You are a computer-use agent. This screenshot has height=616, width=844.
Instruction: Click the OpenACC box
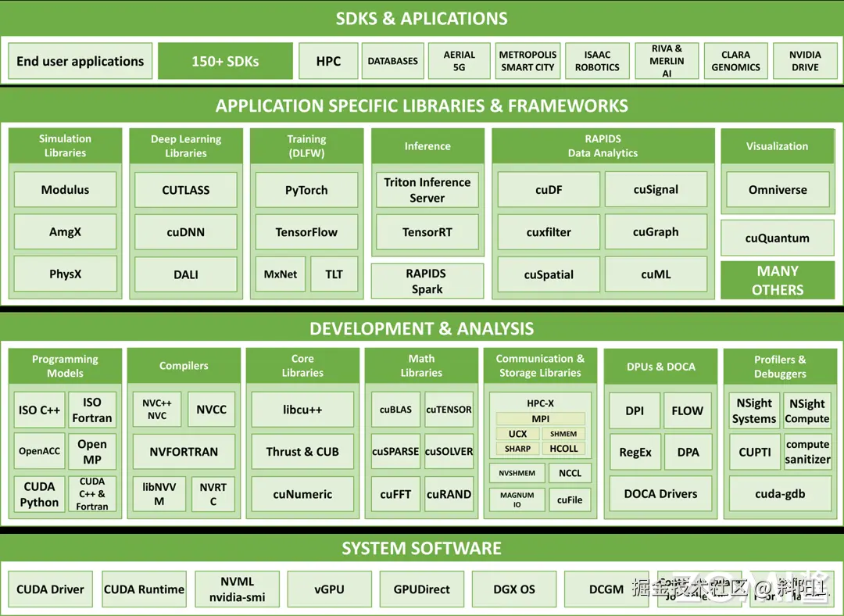pyautogui.click(x=39, y=451)
